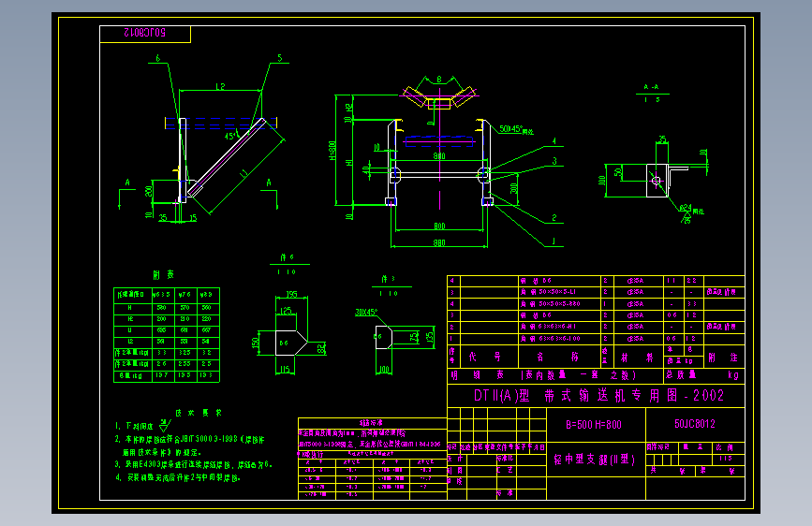
Task: Select the kg total mass cell
Action: 732,374
